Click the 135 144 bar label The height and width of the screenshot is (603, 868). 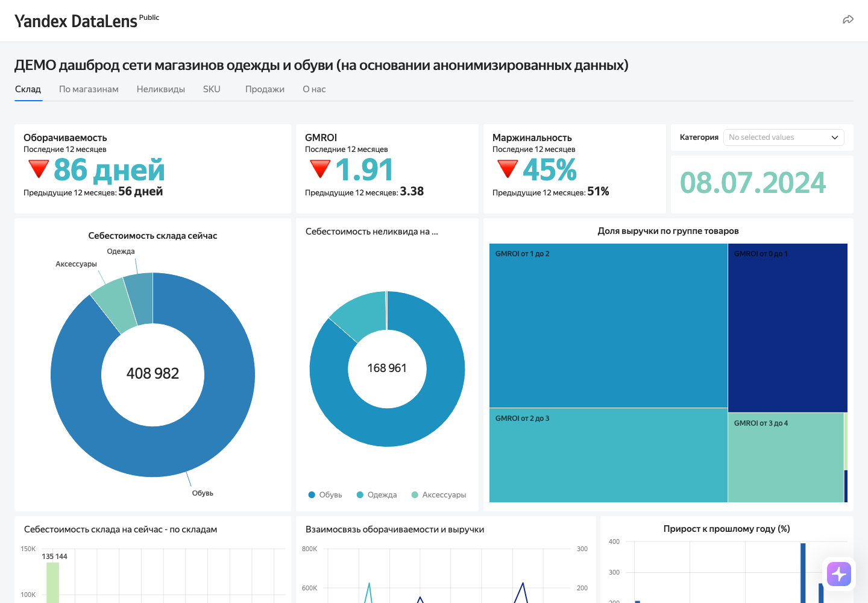[54, 557]
